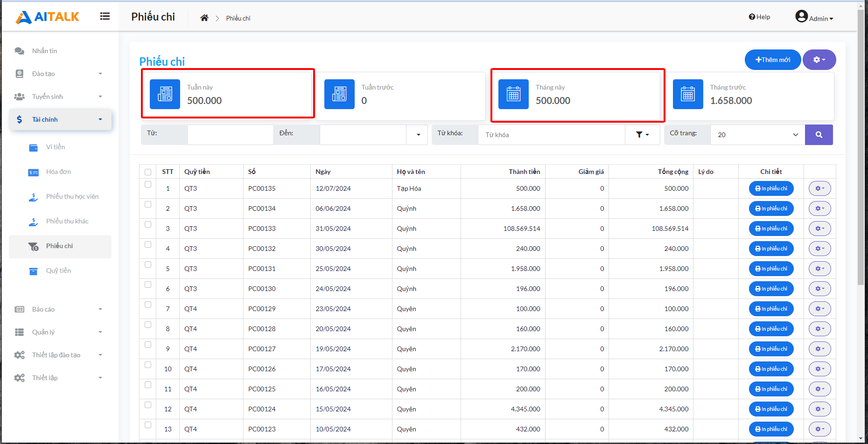868x444 pixels.
Task: Open gear actions for row PC00135
Action: (x=820, y=188)
